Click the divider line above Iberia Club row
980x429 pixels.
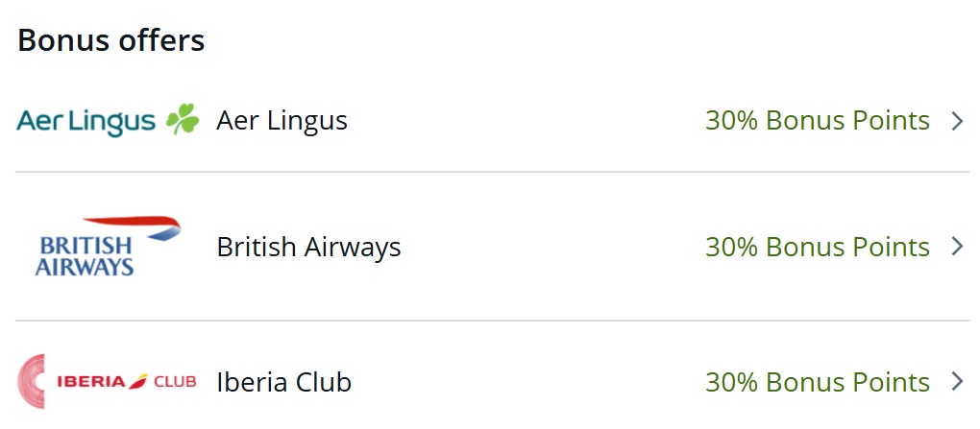[492, 321]
